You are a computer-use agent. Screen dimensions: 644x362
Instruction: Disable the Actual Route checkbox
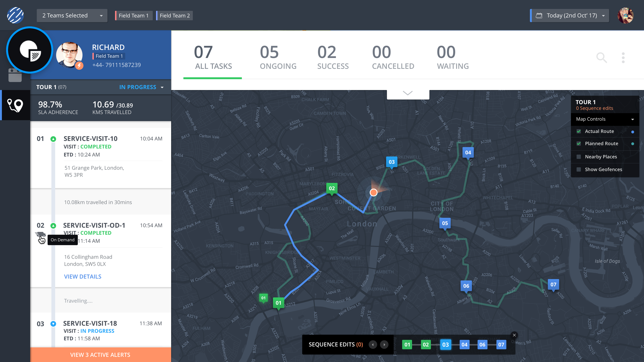579,131
